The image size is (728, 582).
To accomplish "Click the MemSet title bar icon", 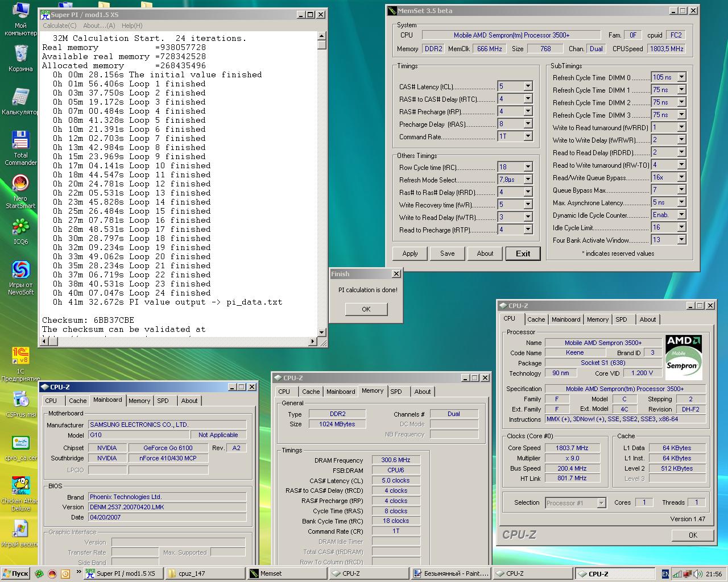I will (x=392, y=11).
